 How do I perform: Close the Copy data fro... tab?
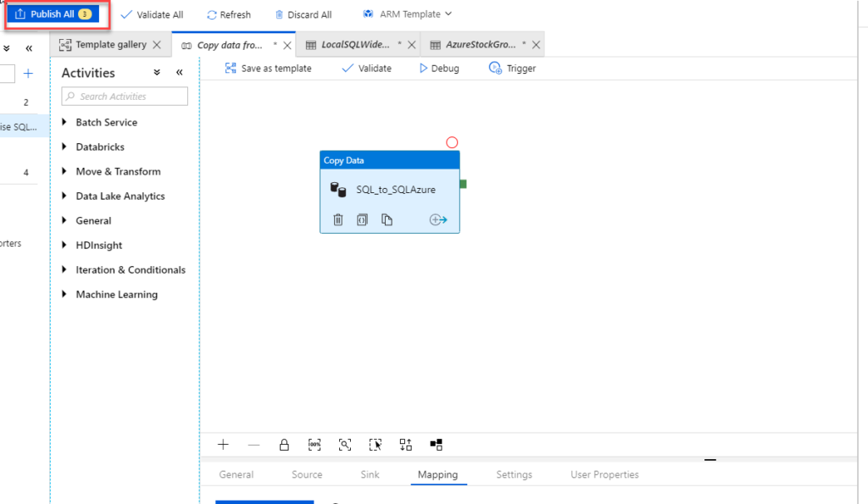[x=287, y=46]
